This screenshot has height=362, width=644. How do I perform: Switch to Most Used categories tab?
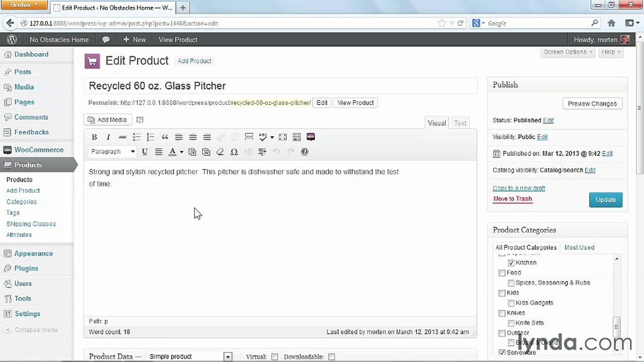point(579,247)
